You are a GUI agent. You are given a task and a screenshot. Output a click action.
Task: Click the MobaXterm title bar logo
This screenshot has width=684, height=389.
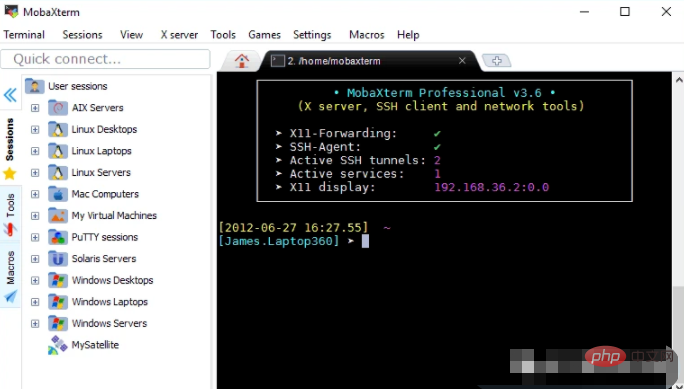click(x=11, y=12)
